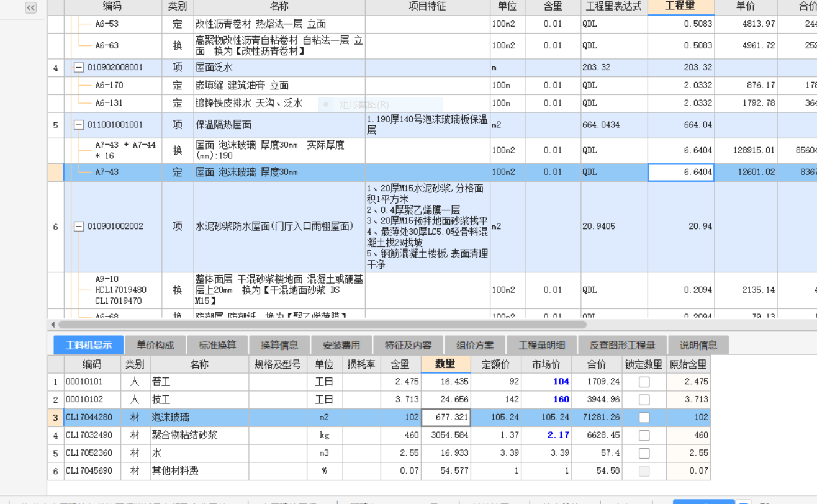Image resolution: width=817 pixels, height=504 pixels.
Task: Click the 12601.02 unit price cell
Action: [x=745, y=173]
